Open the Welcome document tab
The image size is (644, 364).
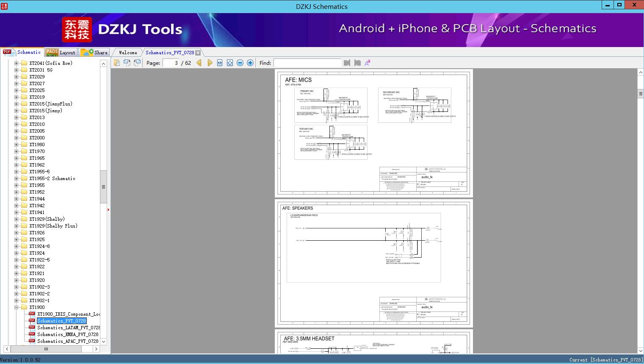128,53
